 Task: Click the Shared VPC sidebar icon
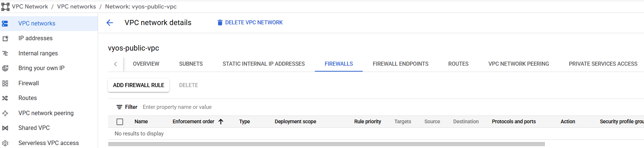5,128
